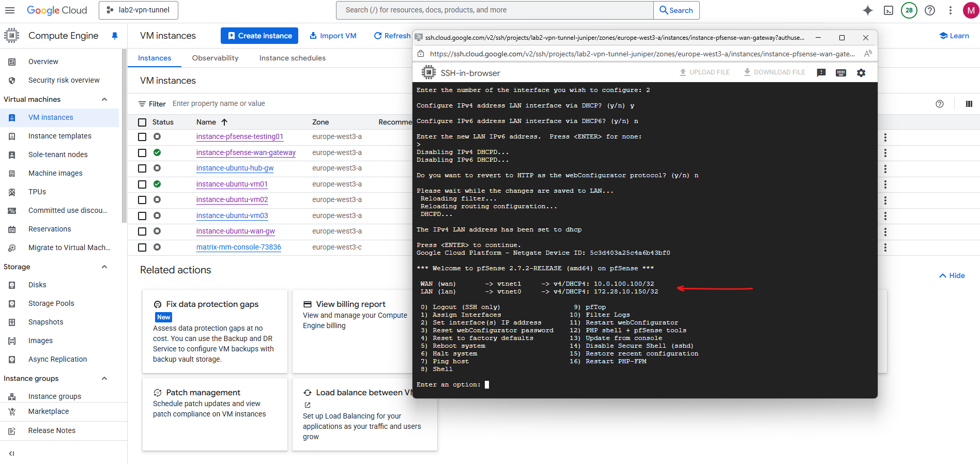
Task: Open the help question mark icon
Action: click(x=930, y=10)
